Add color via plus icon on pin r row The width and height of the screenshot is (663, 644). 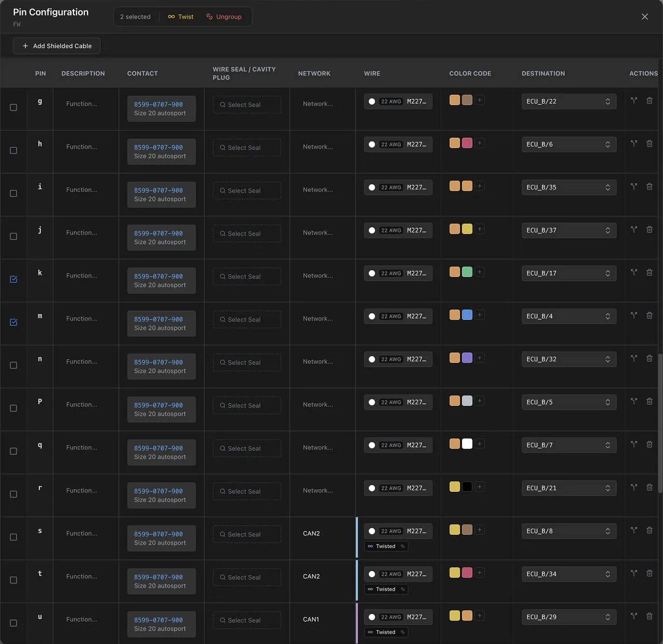[x=480, y=487]
